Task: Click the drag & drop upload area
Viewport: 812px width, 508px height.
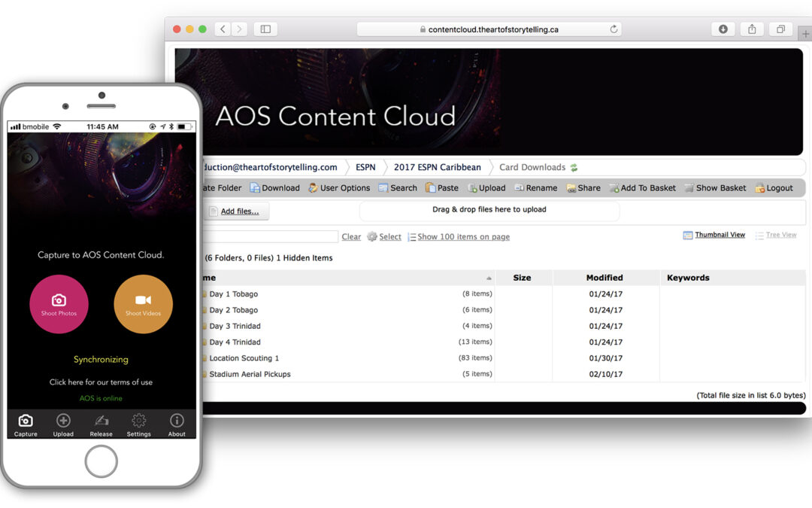Action: tap(489, 210)
